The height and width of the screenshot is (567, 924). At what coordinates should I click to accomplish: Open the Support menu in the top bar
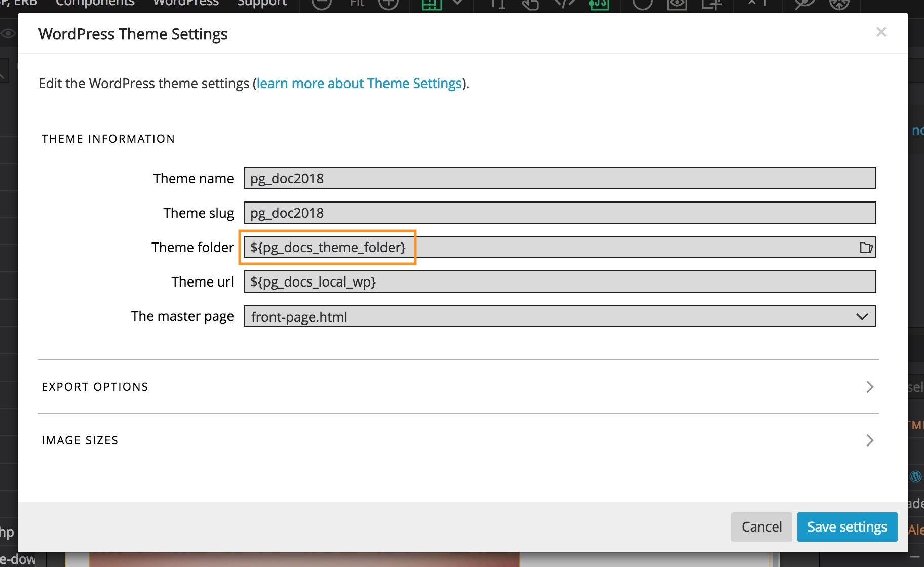coord(262,4)
